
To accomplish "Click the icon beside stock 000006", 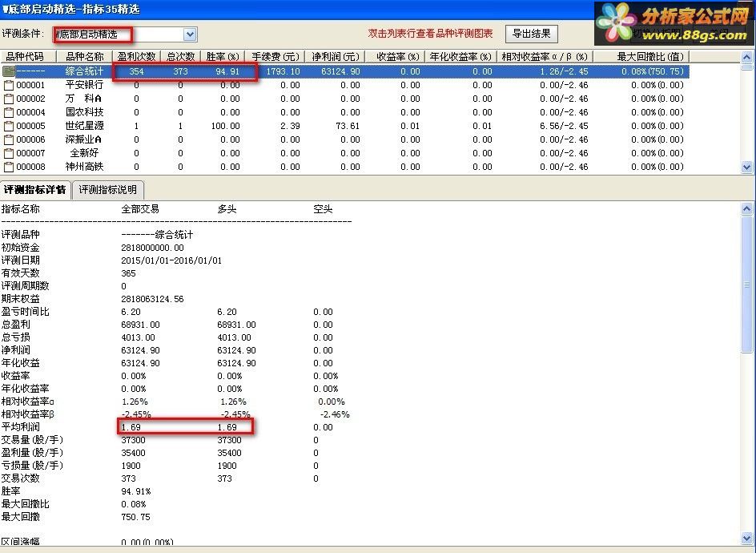I will (x=9, y=140).
